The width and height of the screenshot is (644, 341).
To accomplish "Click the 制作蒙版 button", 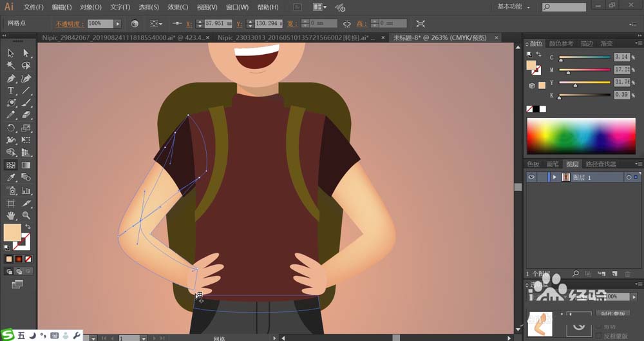I will coord(612,313).
